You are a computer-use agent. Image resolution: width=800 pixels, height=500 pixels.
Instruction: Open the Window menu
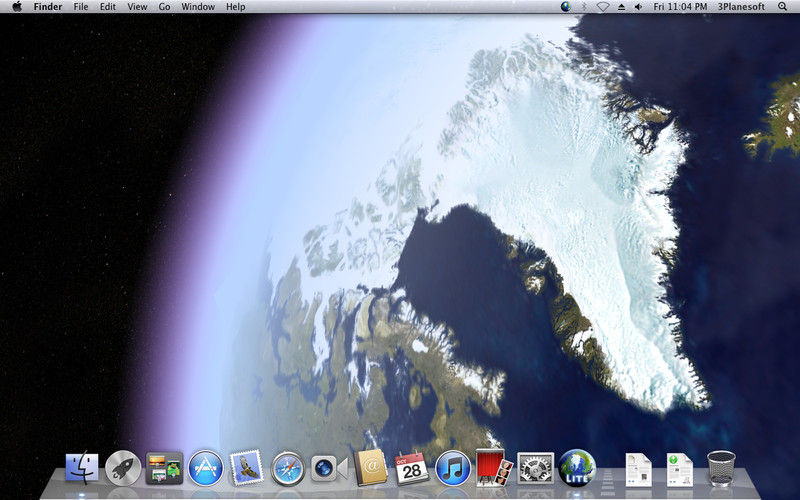(198, 7)
